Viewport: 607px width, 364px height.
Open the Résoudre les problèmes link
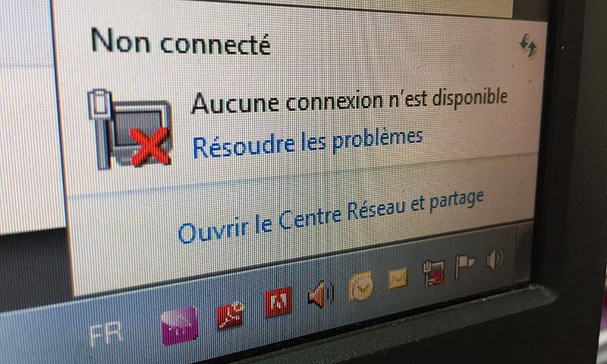pos(308,143)
